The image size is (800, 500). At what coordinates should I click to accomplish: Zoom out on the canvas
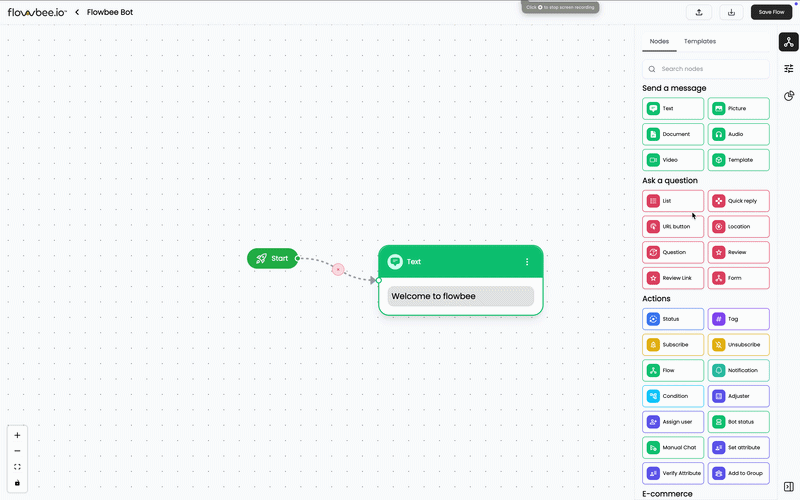click(17, 451)
